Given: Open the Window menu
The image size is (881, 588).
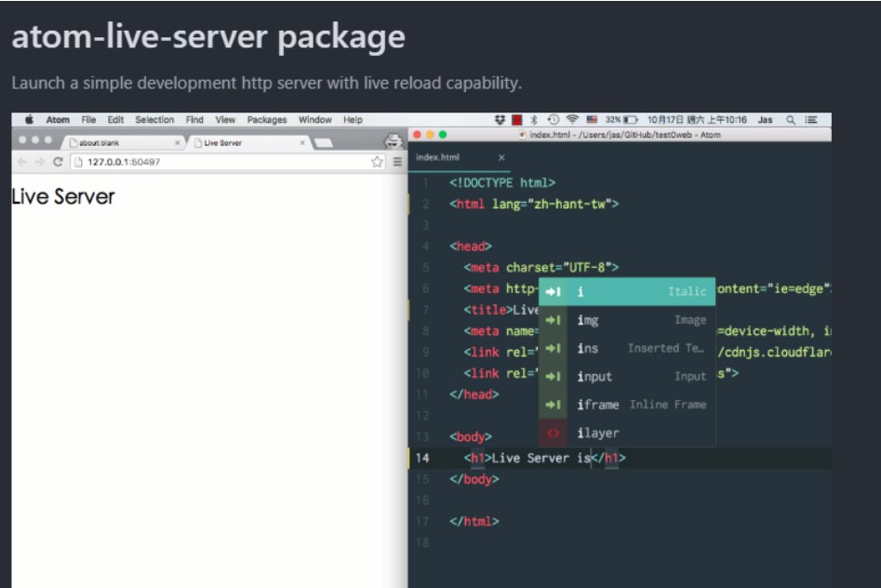Looking at the screenshot, I should (x=315, y=120).
